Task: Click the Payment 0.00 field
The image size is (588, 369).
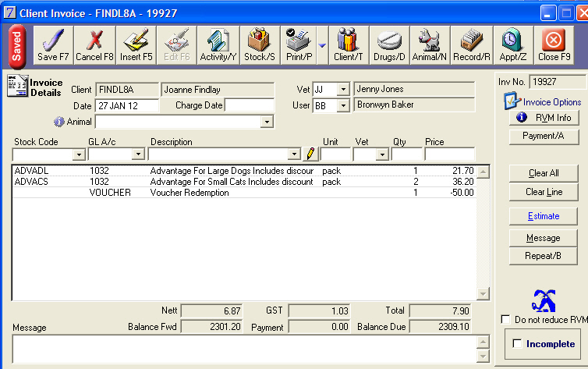Action: coord(319,327)
